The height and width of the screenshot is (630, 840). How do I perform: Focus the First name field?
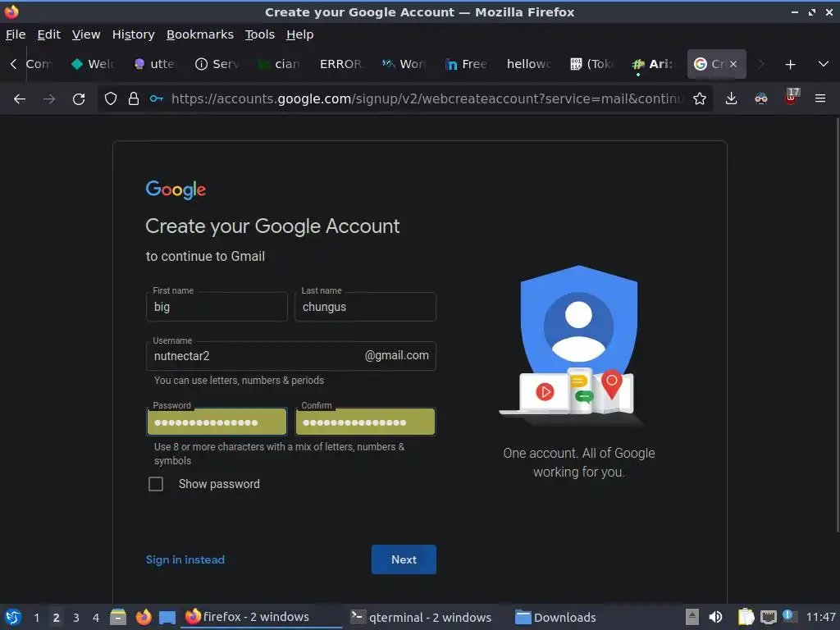click(x=217, y=307)
